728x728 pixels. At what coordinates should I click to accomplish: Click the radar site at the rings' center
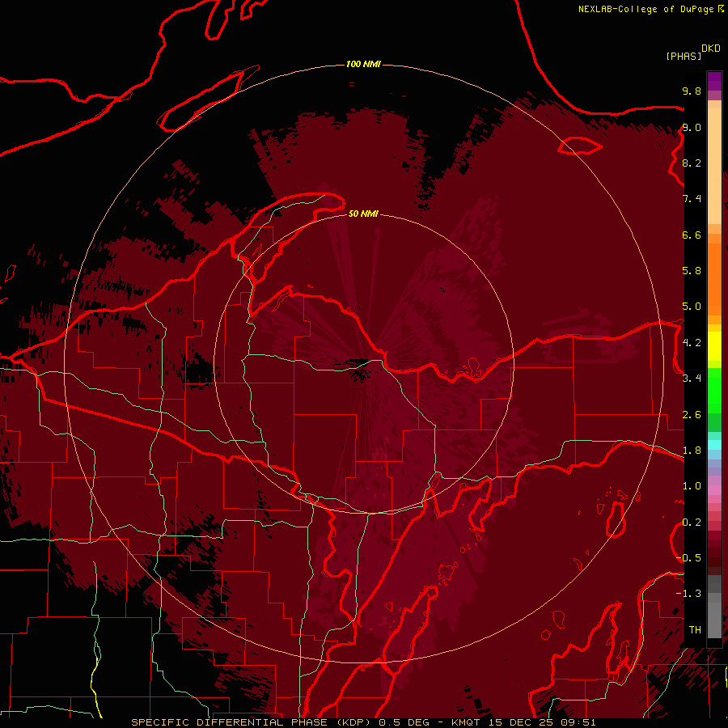click(363, 363)
